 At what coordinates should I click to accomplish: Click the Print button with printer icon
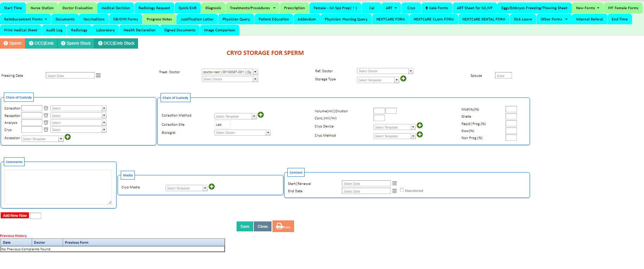283,226
